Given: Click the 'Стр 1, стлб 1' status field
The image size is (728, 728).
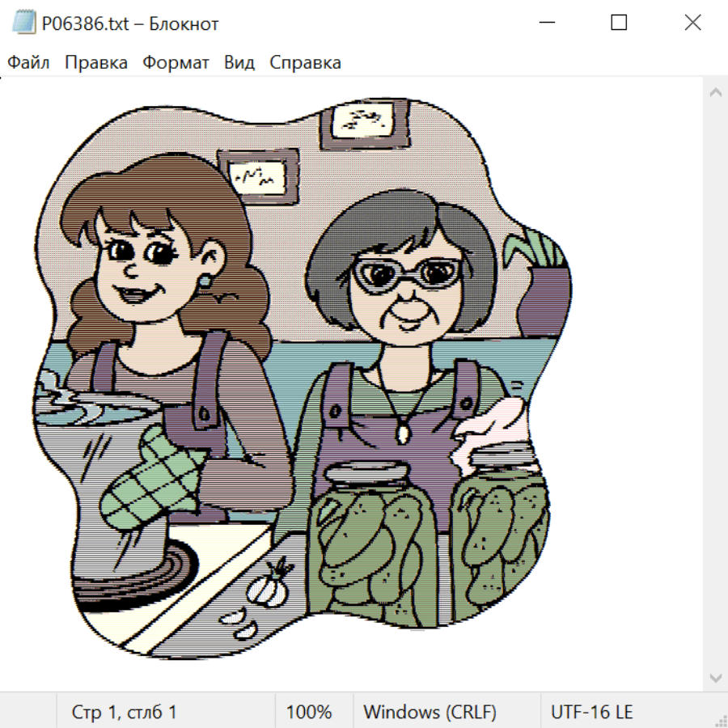Looking at the screenshot, I should click(x=124, y=713).
